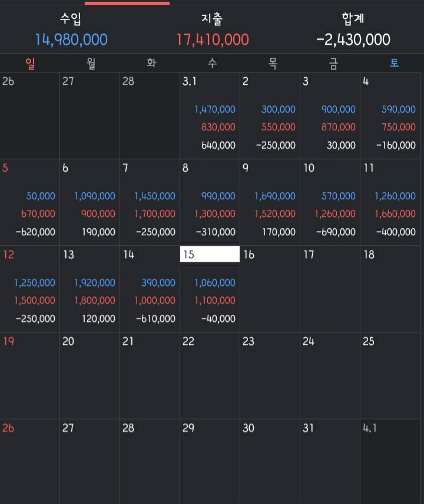Tap the 지출 total 17,410,000
Viewport: 424px width, 504px height.
213,39
